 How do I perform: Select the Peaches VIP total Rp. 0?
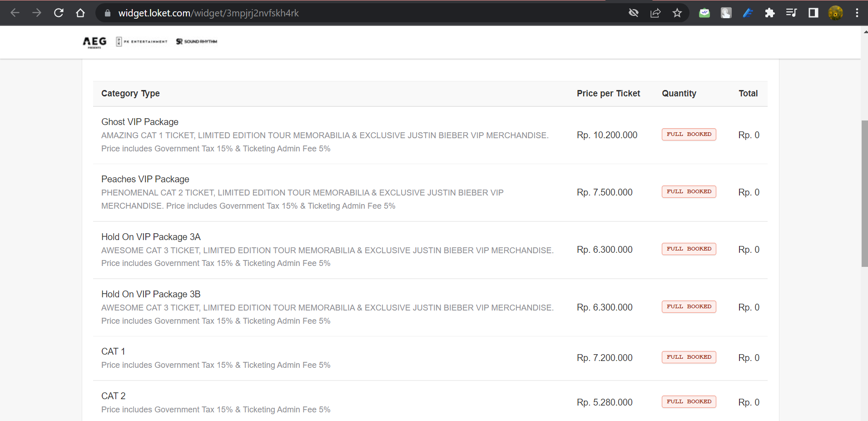point(749,192)
